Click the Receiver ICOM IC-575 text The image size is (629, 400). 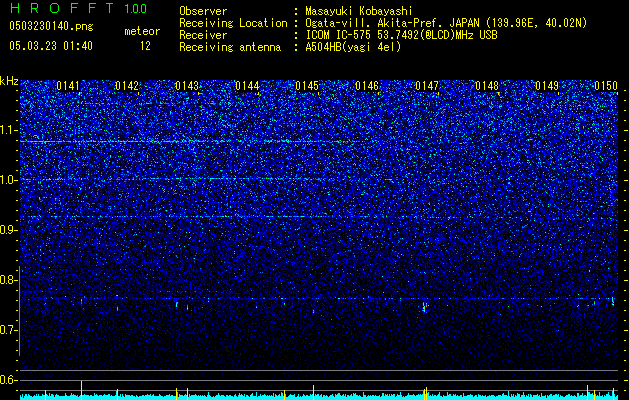point(401,35)
